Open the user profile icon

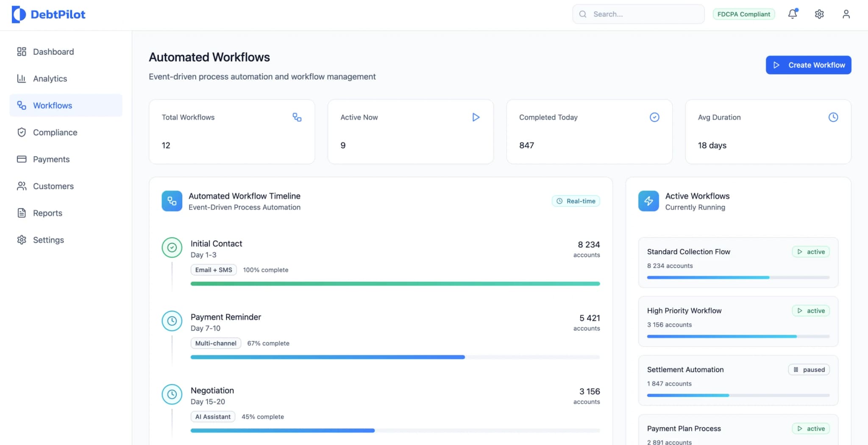[x=846, y=14]
